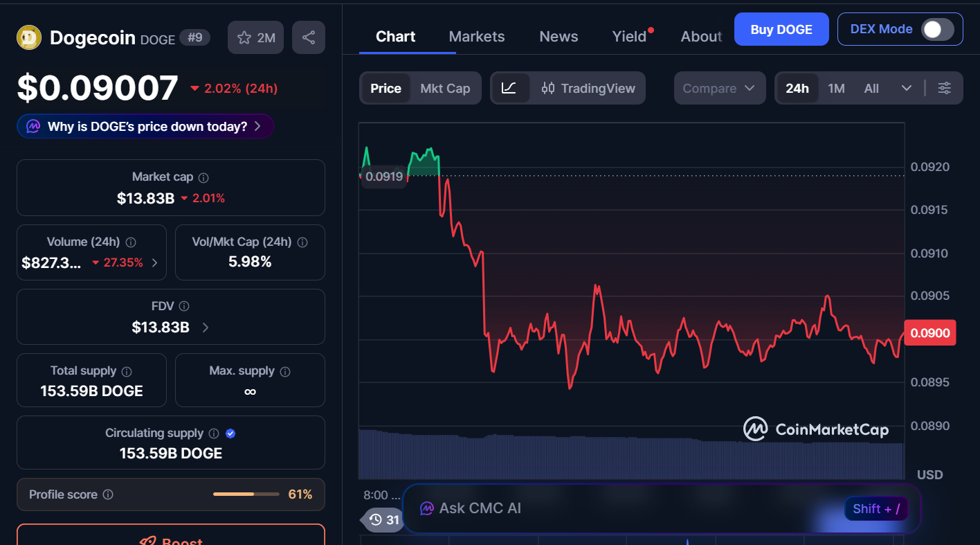
Task: Click the Buy DOGE button
Action: [x=781, y=29]
